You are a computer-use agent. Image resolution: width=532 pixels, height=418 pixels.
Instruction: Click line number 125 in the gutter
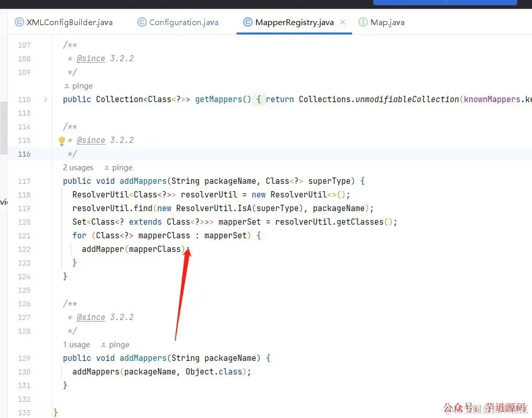(24, 290)
